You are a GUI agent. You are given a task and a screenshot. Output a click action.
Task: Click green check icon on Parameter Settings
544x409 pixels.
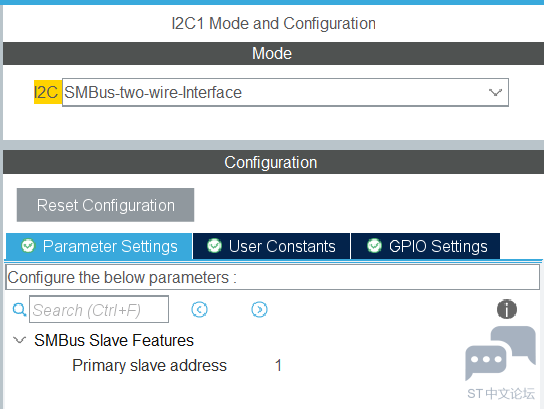point(28,246)
